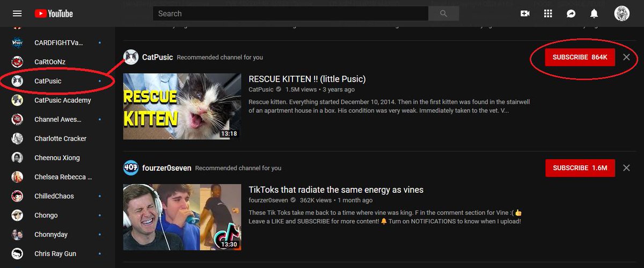Select ChilledChaos subscription name

click(54, 196)
